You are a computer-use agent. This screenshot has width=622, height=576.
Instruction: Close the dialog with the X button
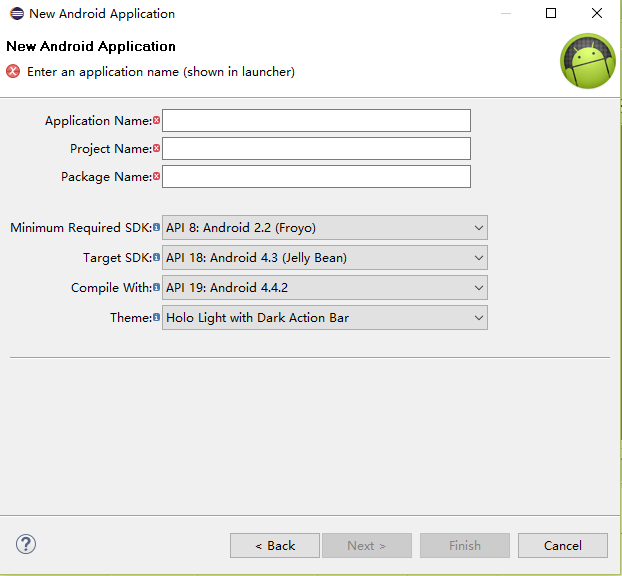[x=597, y=13]
